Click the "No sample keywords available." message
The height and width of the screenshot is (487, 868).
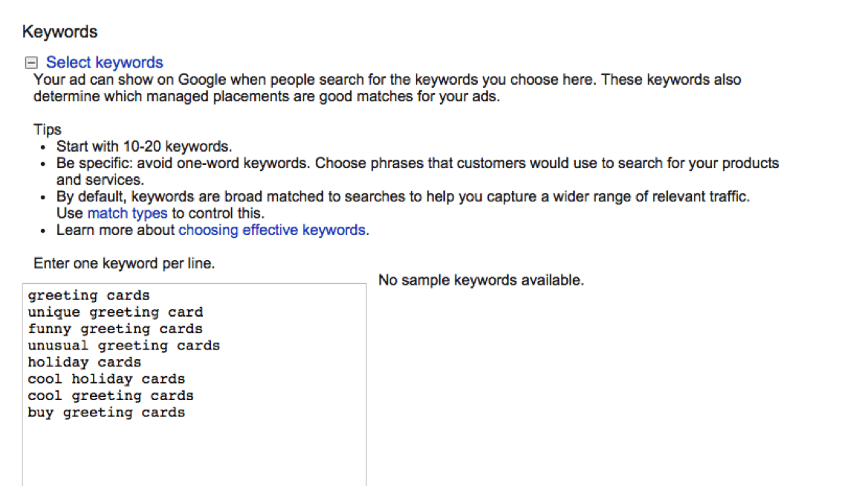tap(481, 281)
